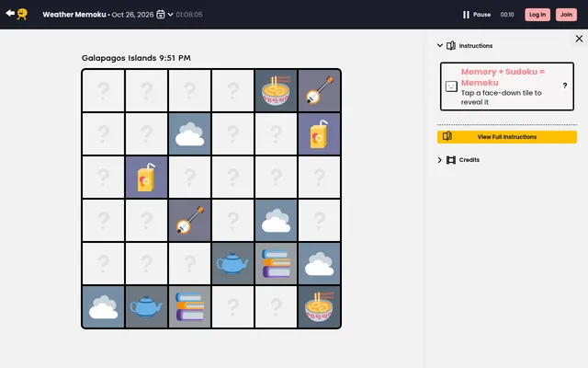The width and height of the screenshot is (588, 368).
Task: Reveal face-down tile in row 3, column 3
Action: [x=190, y=178]
